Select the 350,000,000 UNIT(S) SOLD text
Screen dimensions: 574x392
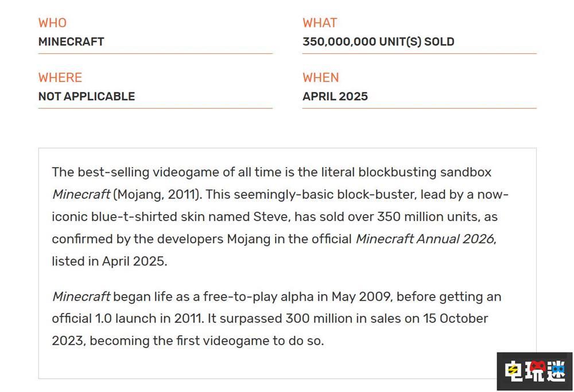coord(378,42)
